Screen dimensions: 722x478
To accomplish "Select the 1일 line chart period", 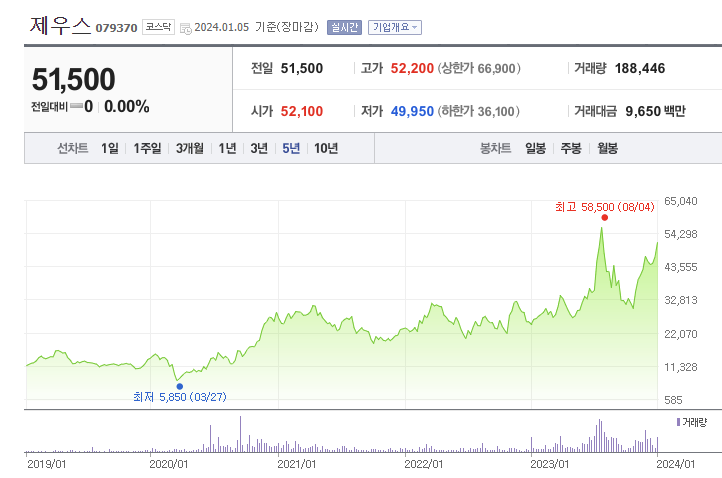I will [x=110, y=148].
